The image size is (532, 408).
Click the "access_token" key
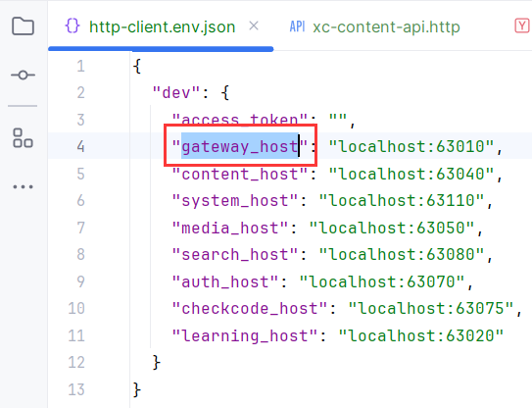[240, 120]
